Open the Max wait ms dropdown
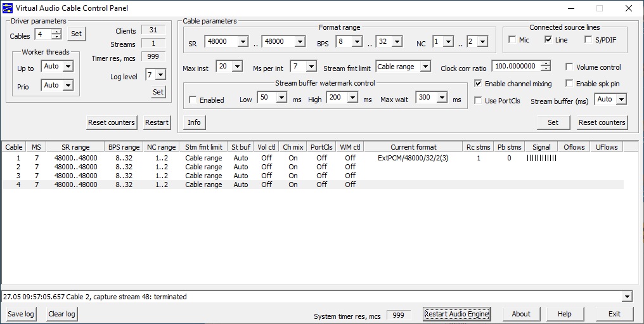Image resolution: width=644 pixels, height=324 pixels. click(x=442, y=97)
